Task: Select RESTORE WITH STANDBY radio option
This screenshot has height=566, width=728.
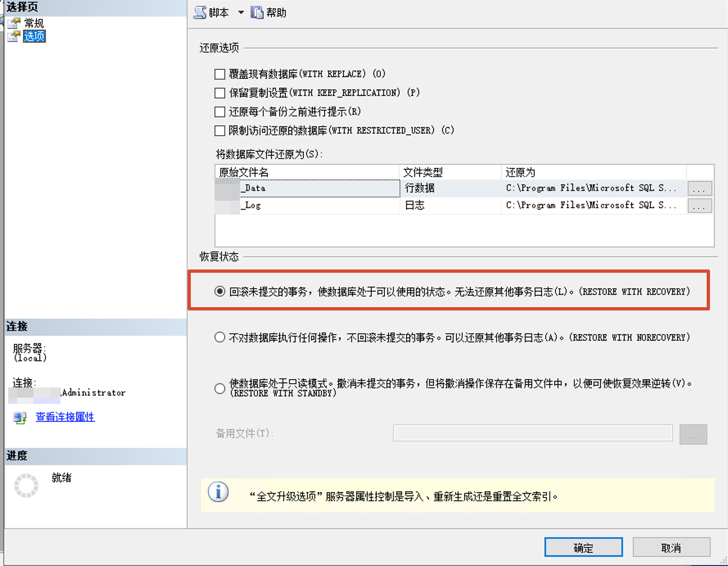Action: coord(220,388)
